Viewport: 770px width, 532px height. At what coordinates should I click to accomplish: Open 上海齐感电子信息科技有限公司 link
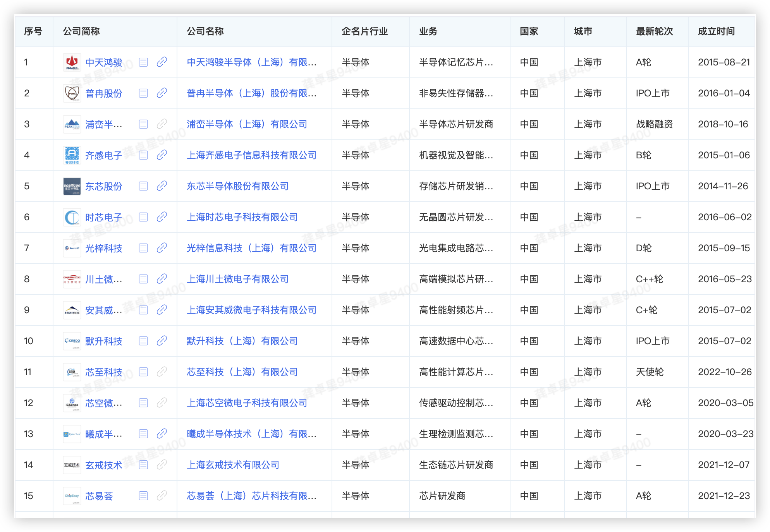click(252, 155)
